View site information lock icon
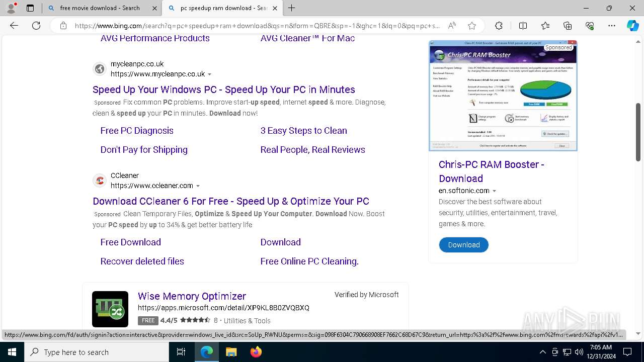 tap(63, 26)
